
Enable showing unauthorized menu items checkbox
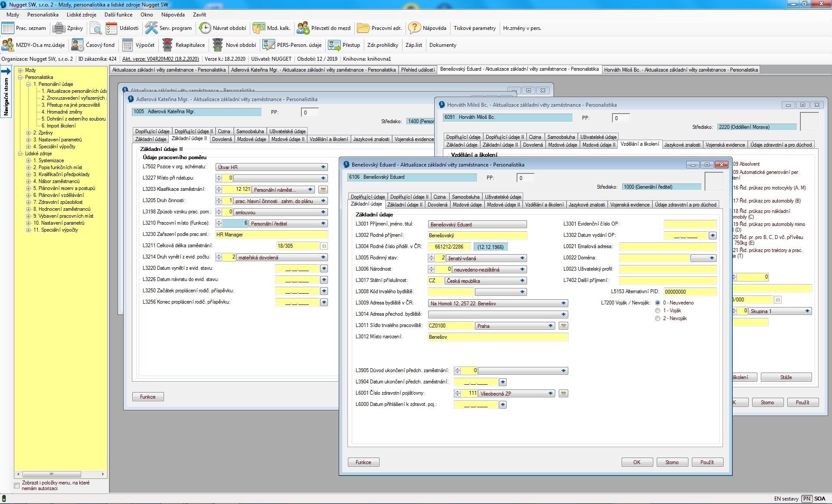pos(17,485)
